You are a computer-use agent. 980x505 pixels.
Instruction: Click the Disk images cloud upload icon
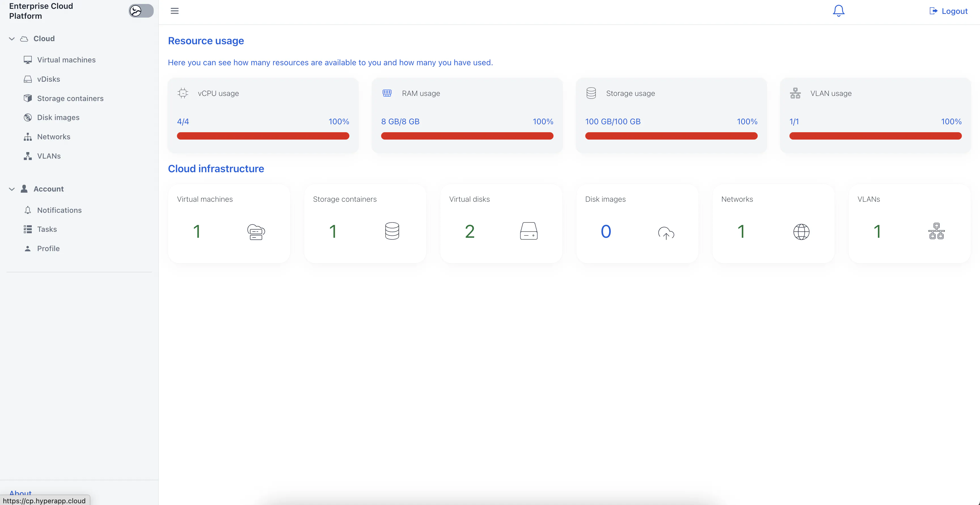pos(666,233)
